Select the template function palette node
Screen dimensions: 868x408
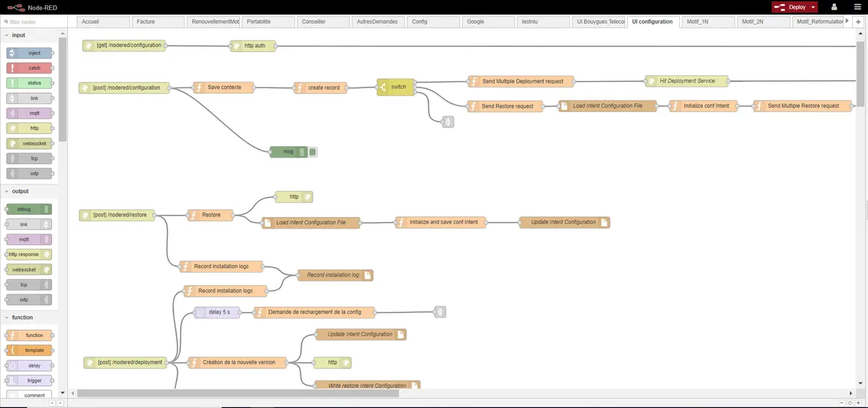(30, 350)
